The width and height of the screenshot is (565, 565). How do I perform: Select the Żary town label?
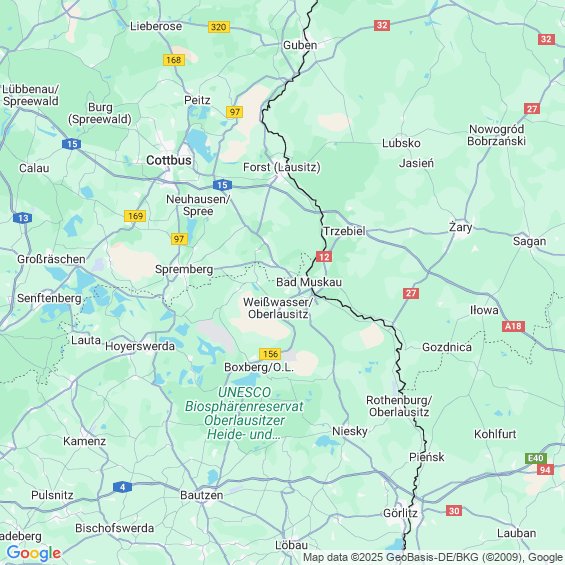click(x=461, y=227)
